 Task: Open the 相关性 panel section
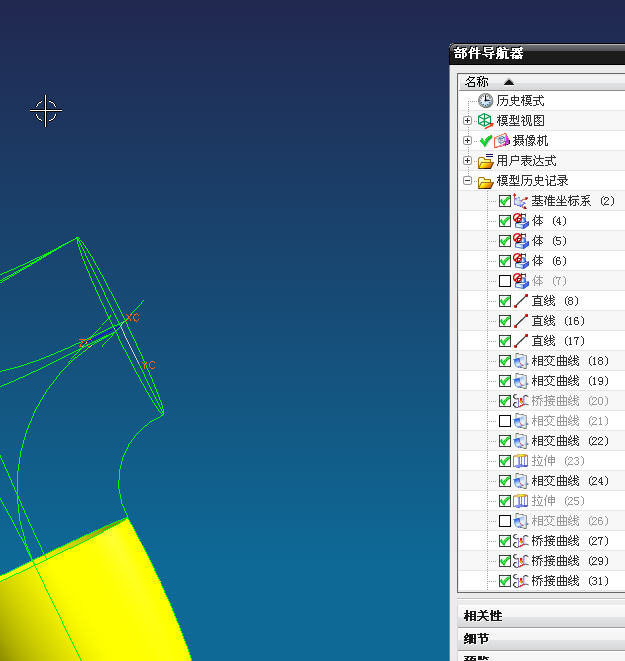tap(542, 616)
